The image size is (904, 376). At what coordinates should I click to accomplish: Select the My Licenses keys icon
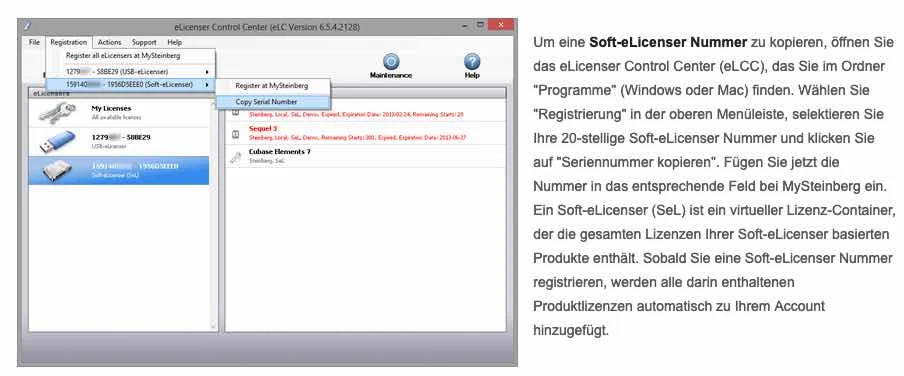[x=56, y=112]
